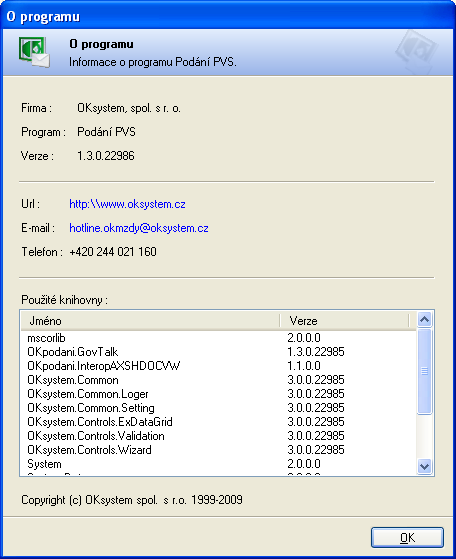This screenshot has width=456, height=559.
Task: Select the OKpodani.GovTalk row
Action: (x=218, y=352)
